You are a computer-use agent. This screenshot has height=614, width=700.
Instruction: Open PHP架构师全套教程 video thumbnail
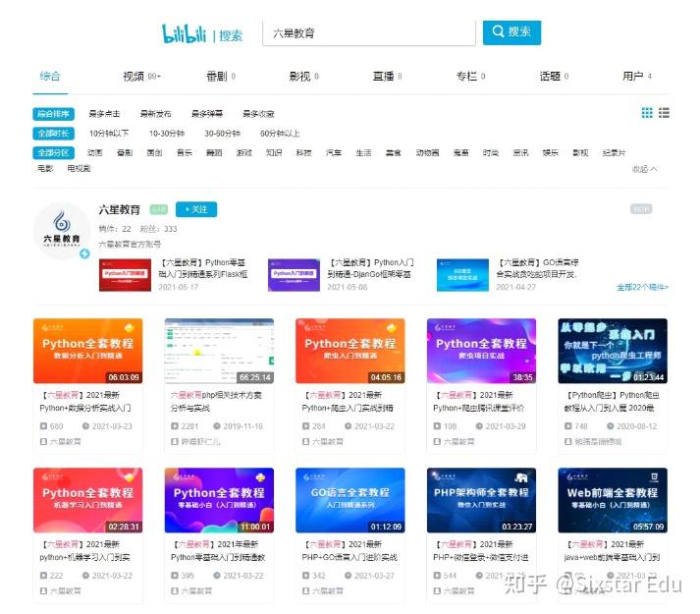click(x=481, y=500)
